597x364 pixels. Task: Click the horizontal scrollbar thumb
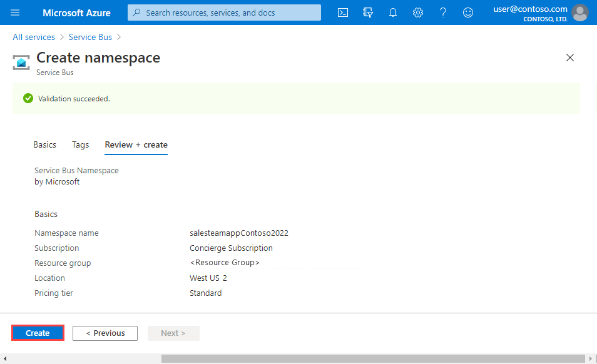click(x=373, y=358)
